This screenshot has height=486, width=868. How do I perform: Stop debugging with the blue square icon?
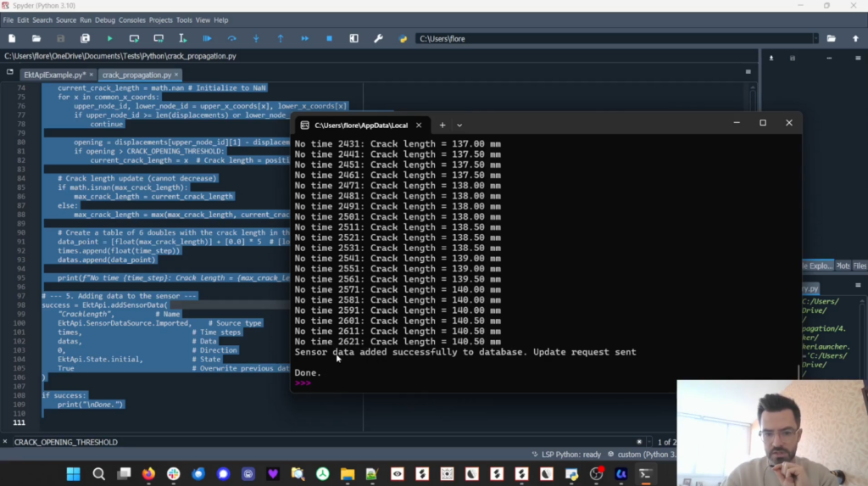(x=329, y=38)
